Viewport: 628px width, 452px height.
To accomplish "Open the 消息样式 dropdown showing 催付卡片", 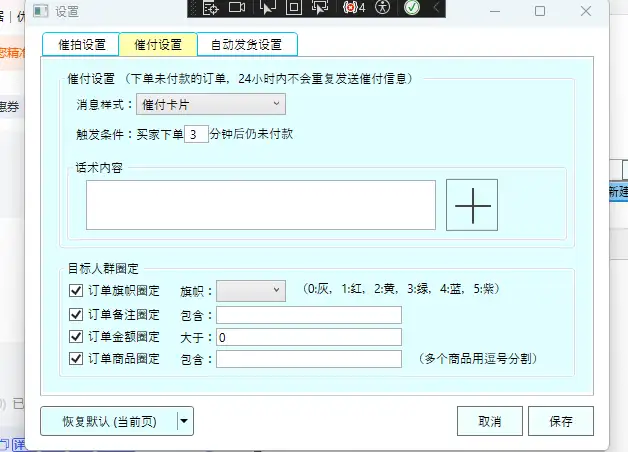I will (x=210, y=103).
